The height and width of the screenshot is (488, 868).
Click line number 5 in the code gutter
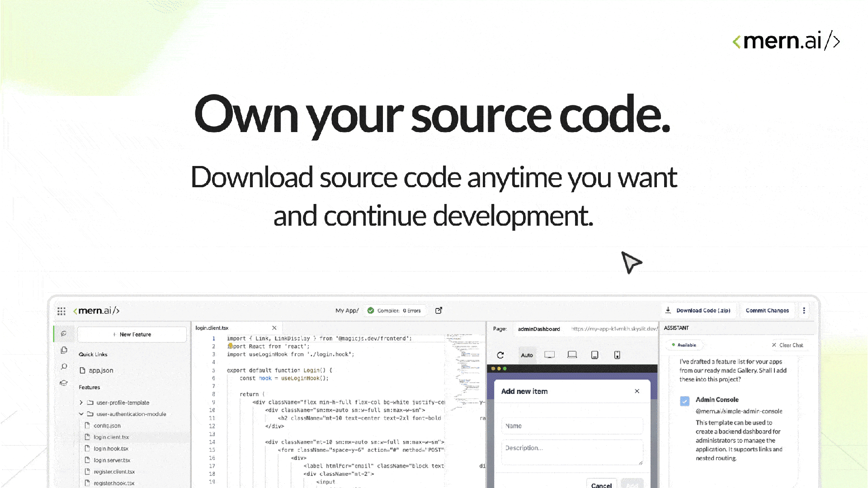click(x=213, y=370)
